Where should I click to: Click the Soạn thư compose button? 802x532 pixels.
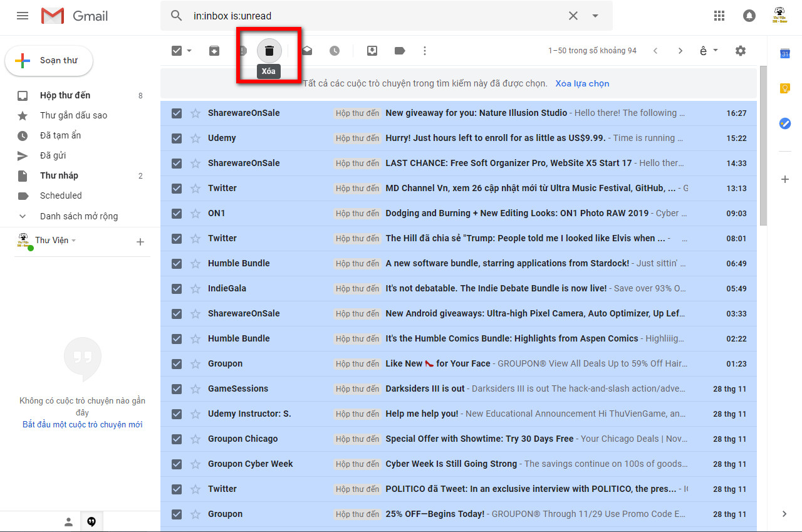point(49,60)
